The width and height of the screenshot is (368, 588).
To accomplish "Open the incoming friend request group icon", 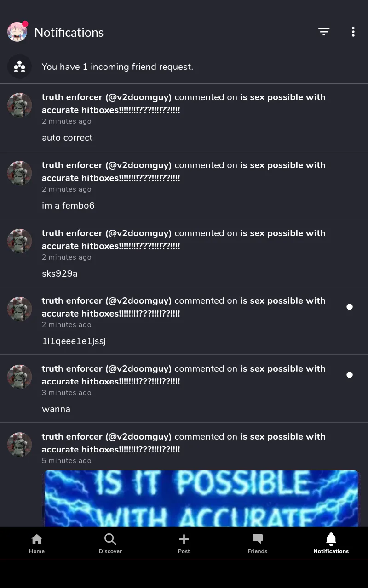I will [x=19, y=67].
